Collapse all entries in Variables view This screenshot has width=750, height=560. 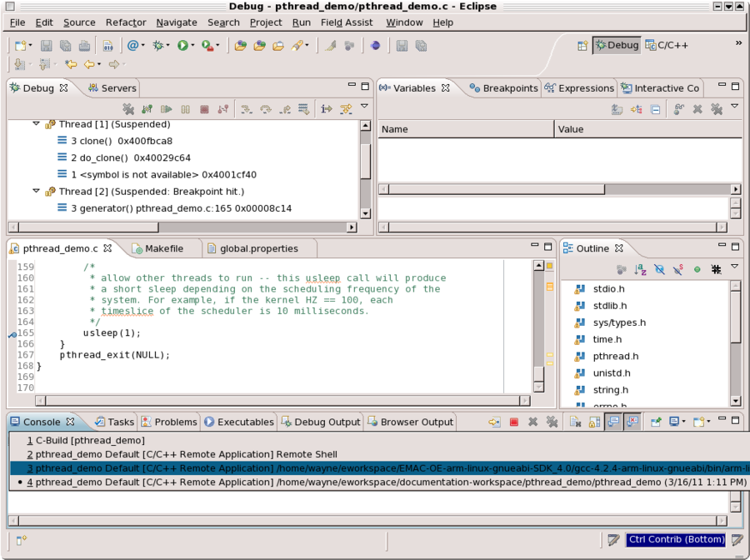pos(655,108)
